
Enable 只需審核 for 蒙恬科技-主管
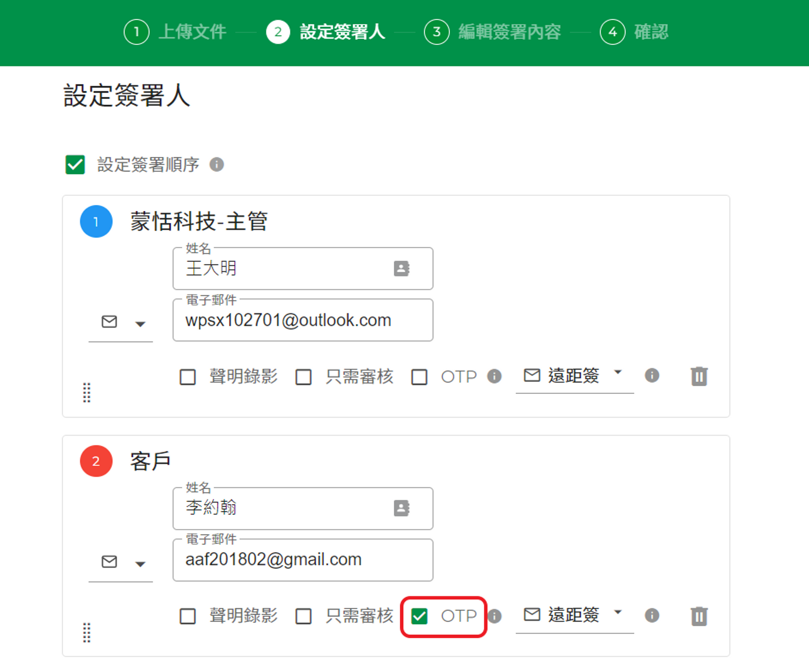coord(303,377)
